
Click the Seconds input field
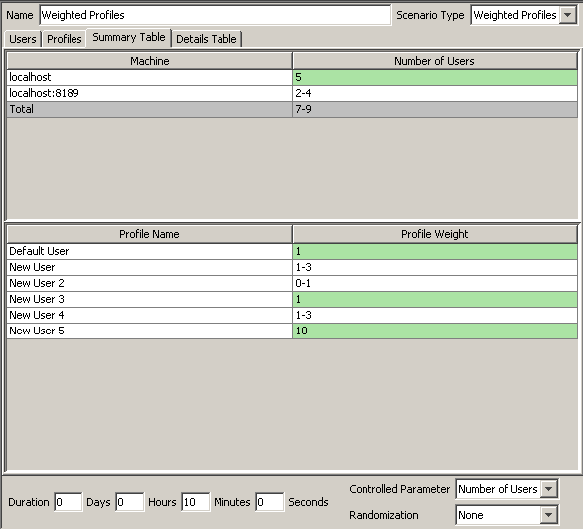(269, 502)
